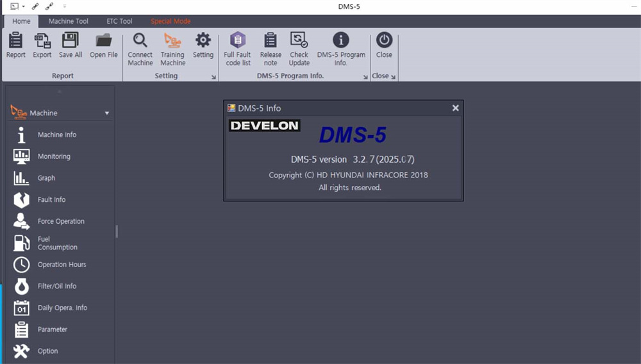Viewport: 641px width, 364px height.
Task: Click the Export icon in Report group
Action: 42,41
